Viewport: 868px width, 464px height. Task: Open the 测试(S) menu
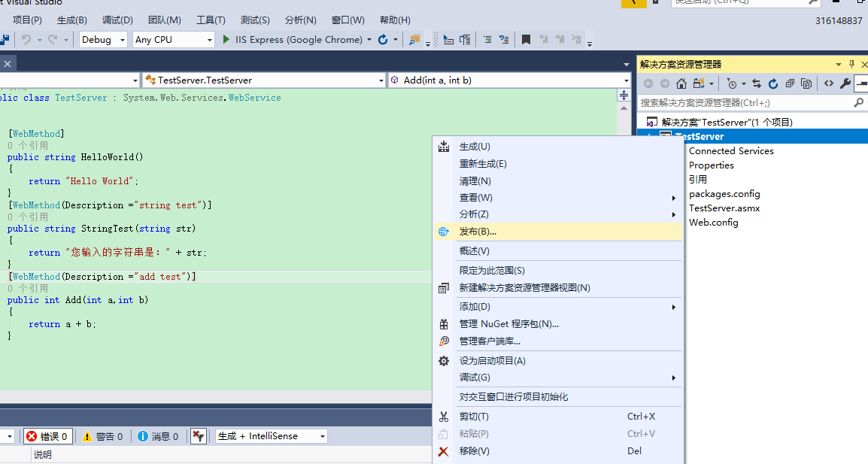(x=255, y=20)
